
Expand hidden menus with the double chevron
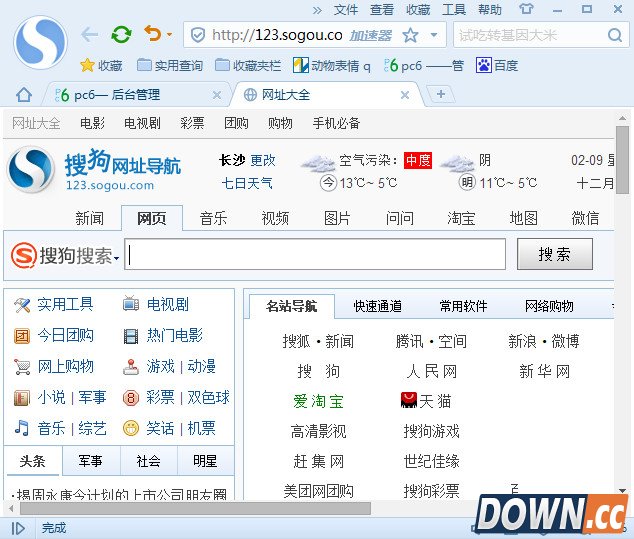click(x=317, y=10)
